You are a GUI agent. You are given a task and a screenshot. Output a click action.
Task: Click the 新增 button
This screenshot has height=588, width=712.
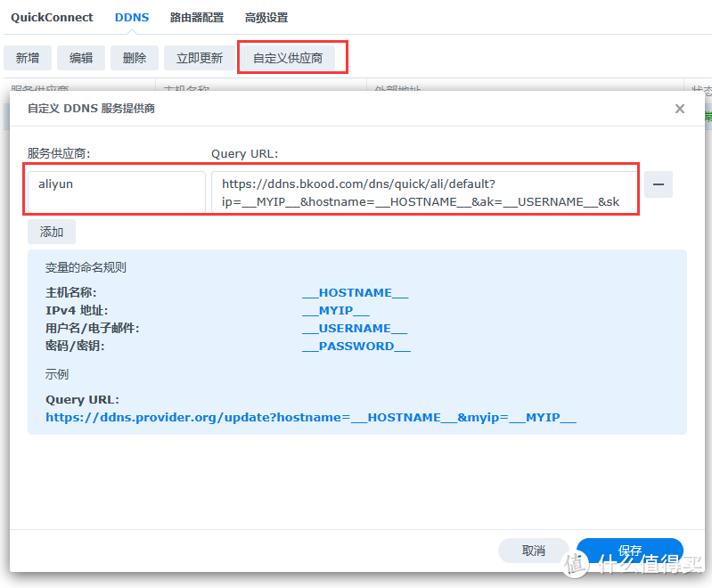(x=28, y=58)
